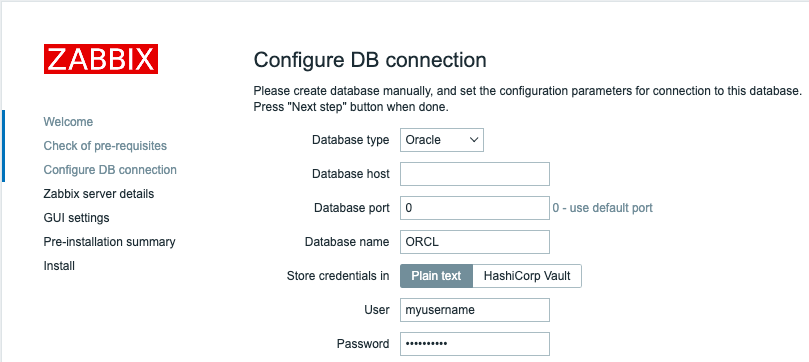The height and width of the screenshot is (362, 809).
Task: Click the Database type label
Action: pyautogui.click(x=350, y=140)
